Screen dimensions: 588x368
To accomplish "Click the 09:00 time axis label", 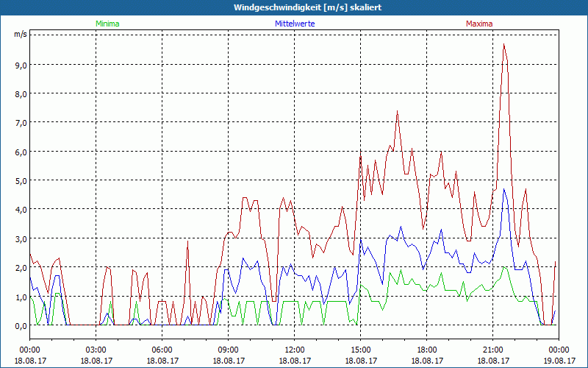I will coord(229,350).
